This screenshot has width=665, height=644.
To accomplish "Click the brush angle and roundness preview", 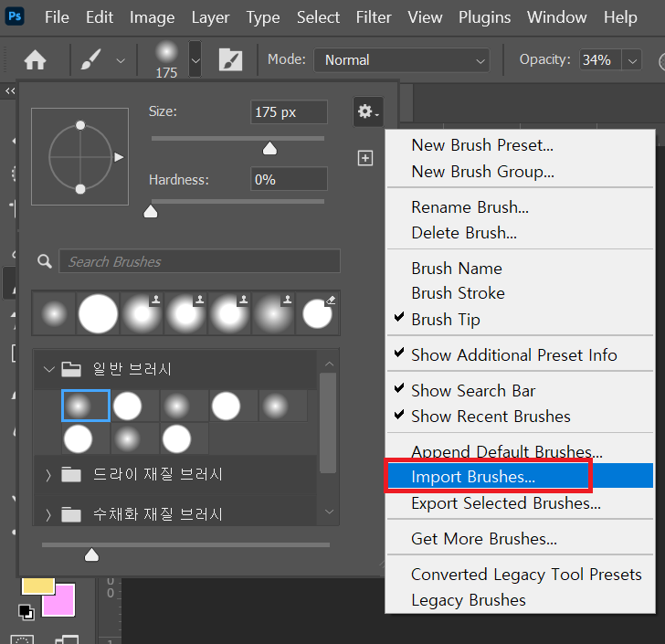I will coord(80,156).
